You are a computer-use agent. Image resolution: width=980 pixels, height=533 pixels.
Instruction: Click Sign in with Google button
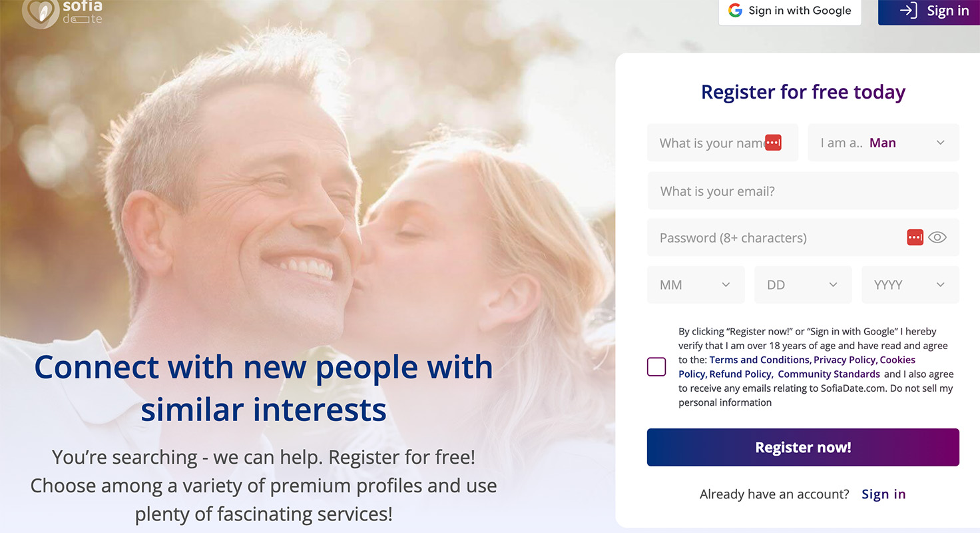pos(790,11)
